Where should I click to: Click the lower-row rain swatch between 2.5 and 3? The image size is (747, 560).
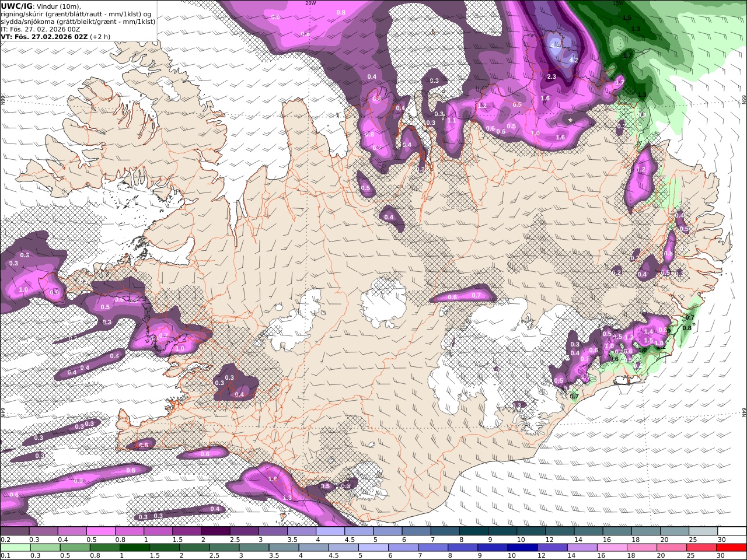(224, 548)
